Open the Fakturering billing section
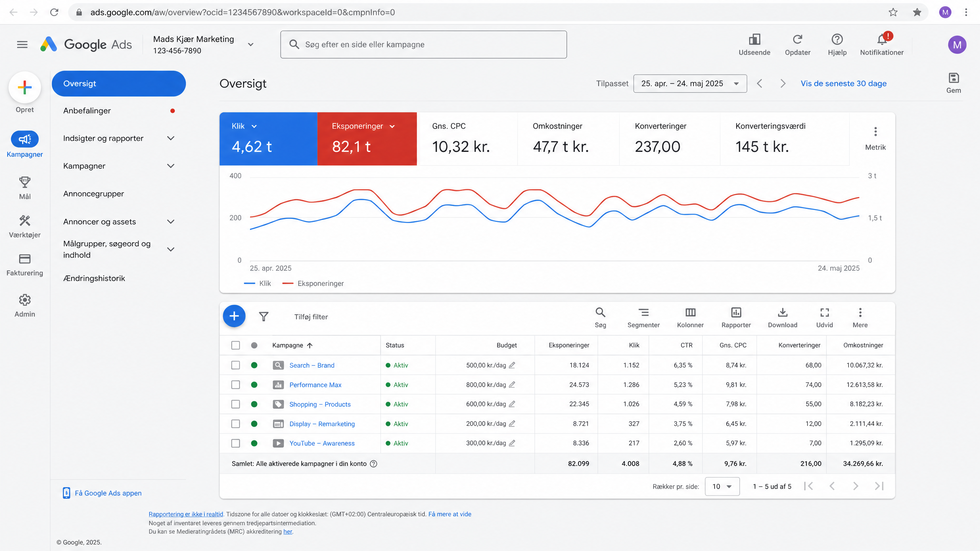 [25, 265]
